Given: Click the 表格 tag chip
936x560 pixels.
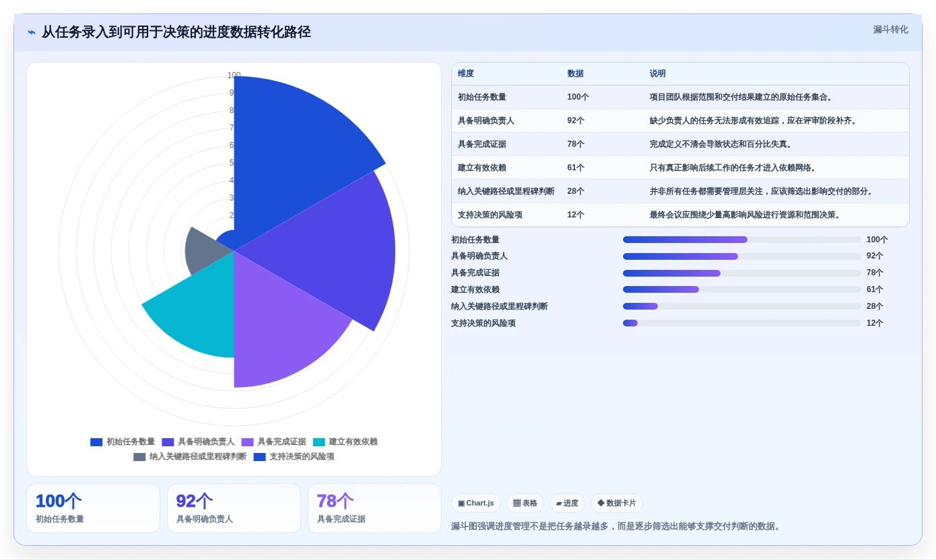Looking at the screenshot, I should pyautogui.click(x=525, y=503).
